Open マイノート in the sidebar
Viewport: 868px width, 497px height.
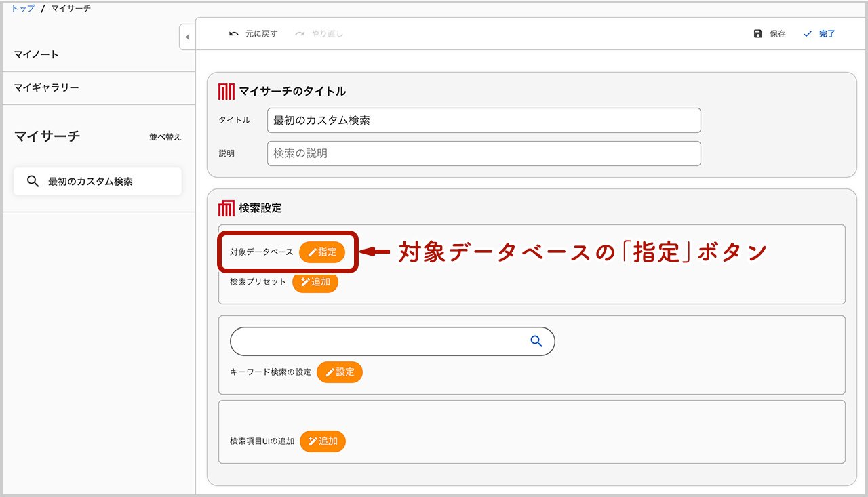(x=37, y=54)
